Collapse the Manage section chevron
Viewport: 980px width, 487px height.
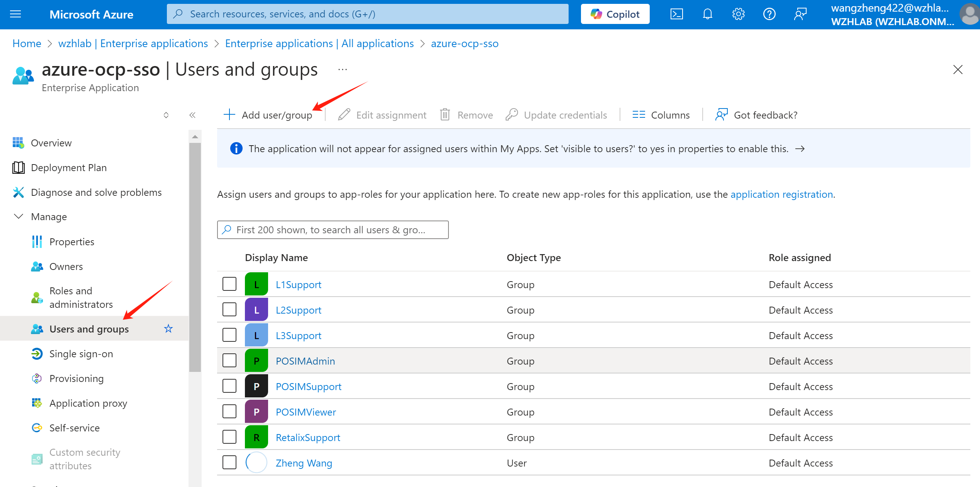pos(18,216)
